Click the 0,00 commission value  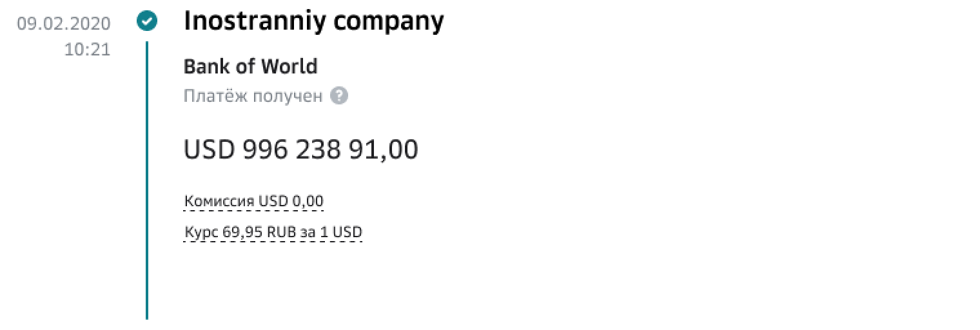tap(308, 200)
